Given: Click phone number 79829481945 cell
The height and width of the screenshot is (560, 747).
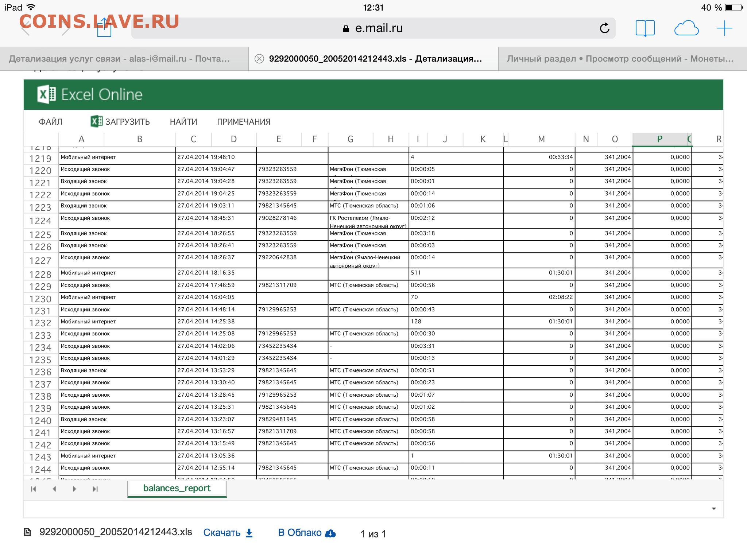Looking at the screenshot, I should (292, 420).
